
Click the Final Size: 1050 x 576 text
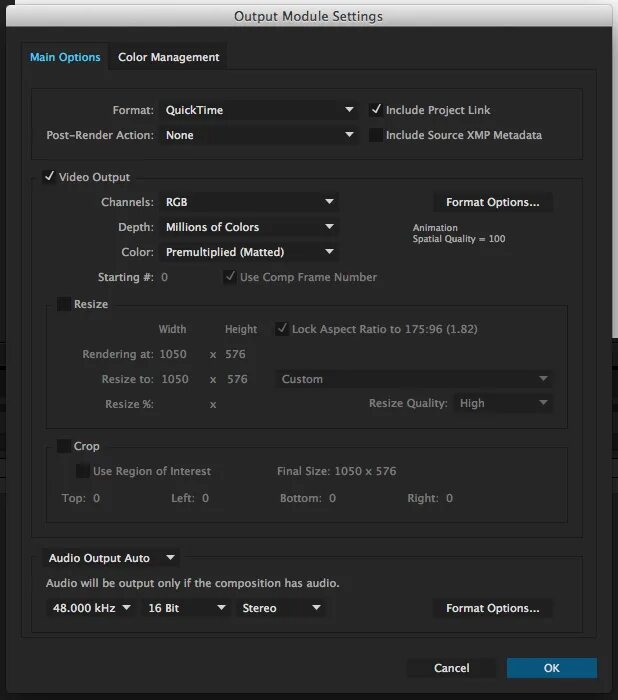[x=336, y=471]
